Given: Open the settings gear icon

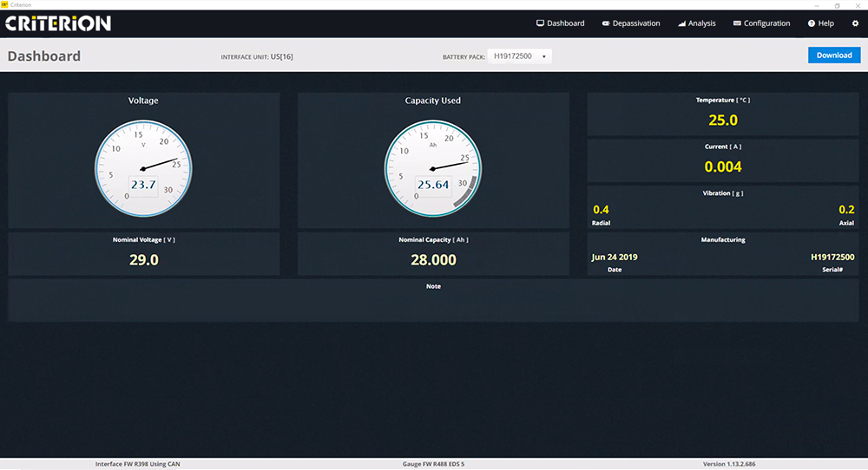Looking at the screenshot, I should (x=855, y=23).
